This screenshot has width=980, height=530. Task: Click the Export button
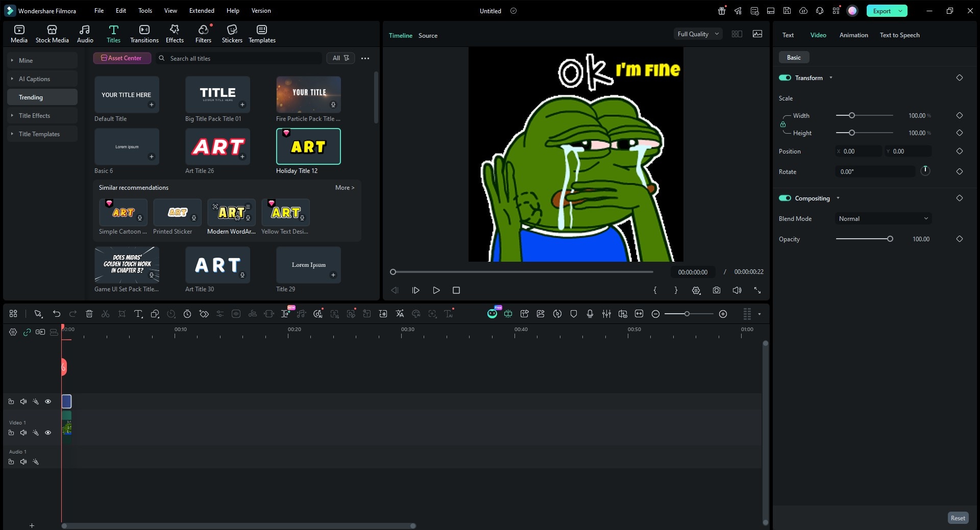[x=881, y=10]
